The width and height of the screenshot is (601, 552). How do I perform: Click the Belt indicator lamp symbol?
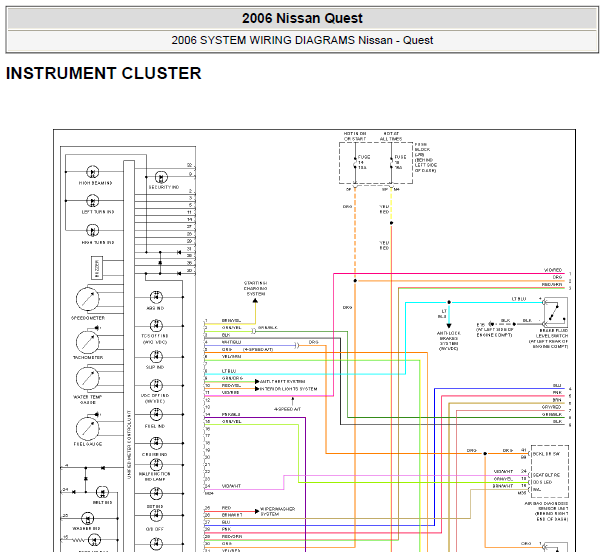coord(102,492)
